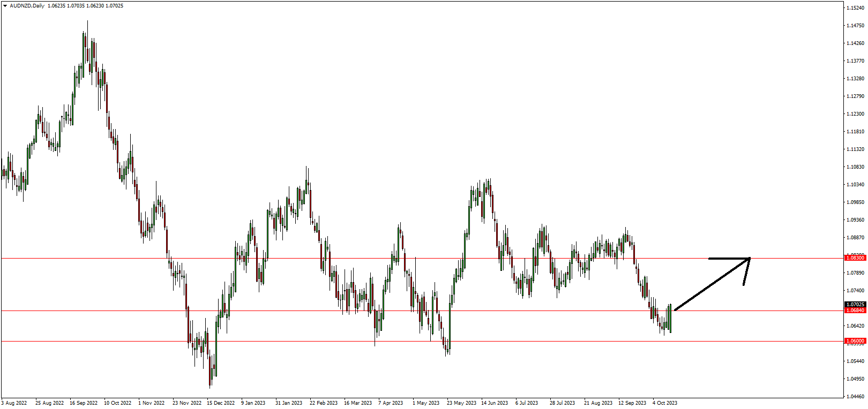Viewport: 868px width, 409px height.
Task: Click the 1.12300 value on price scale
Action: pyautogui.click(x=855, y=114)
